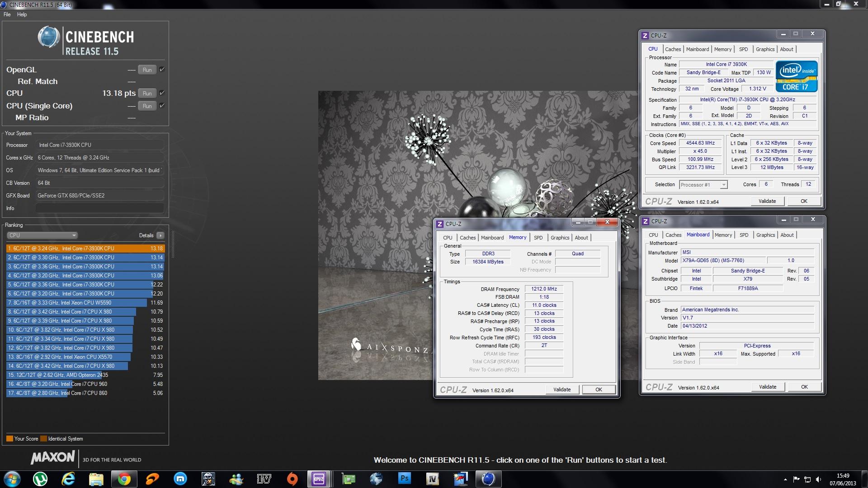Switch to Google Chrome in taskbar
This screenshot has width=868, height=488.
[124, 479]
